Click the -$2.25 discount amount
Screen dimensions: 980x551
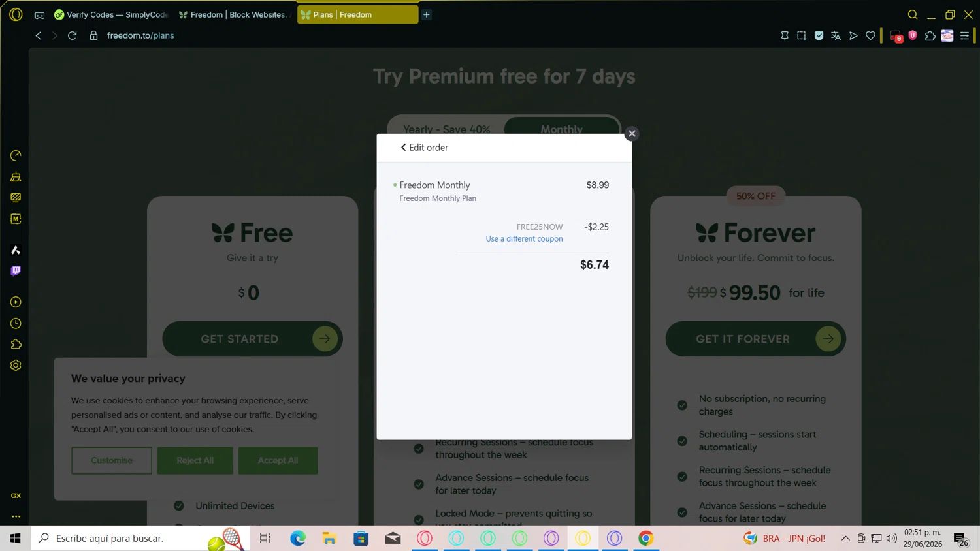click(596, 227)
